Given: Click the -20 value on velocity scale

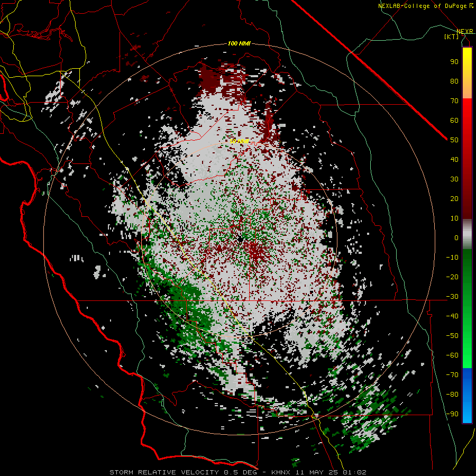Looking at the screenshot, I should pos(452,277).
